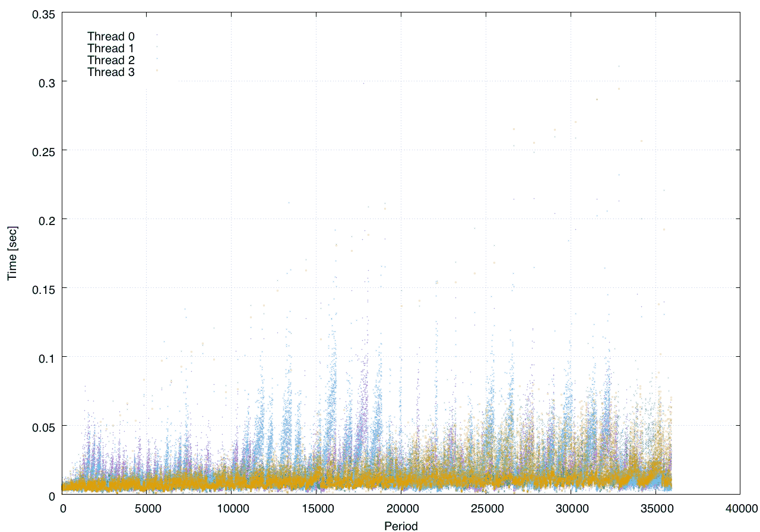Click the Thread 1 legend label
The height and width of the screenshot is (532, 760).
pyautogui.click(x=111, y=48)
